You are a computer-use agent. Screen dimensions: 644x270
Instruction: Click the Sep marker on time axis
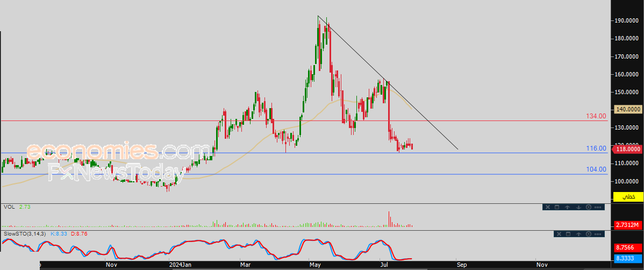[x=462, y=265]
